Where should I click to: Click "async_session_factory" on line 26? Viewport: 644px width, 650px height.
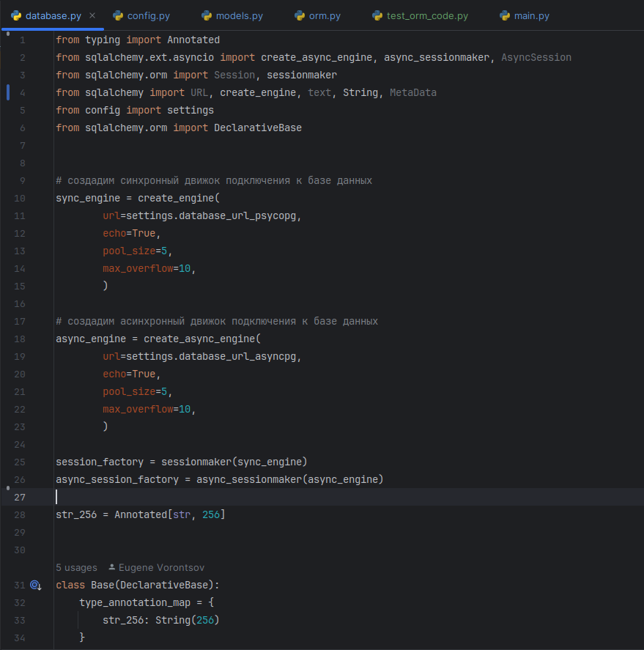(117, 480)
